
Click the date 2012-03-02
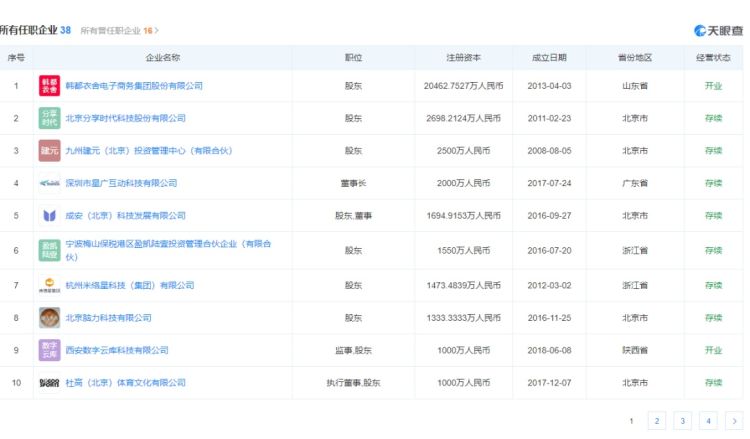click(549, 285)
